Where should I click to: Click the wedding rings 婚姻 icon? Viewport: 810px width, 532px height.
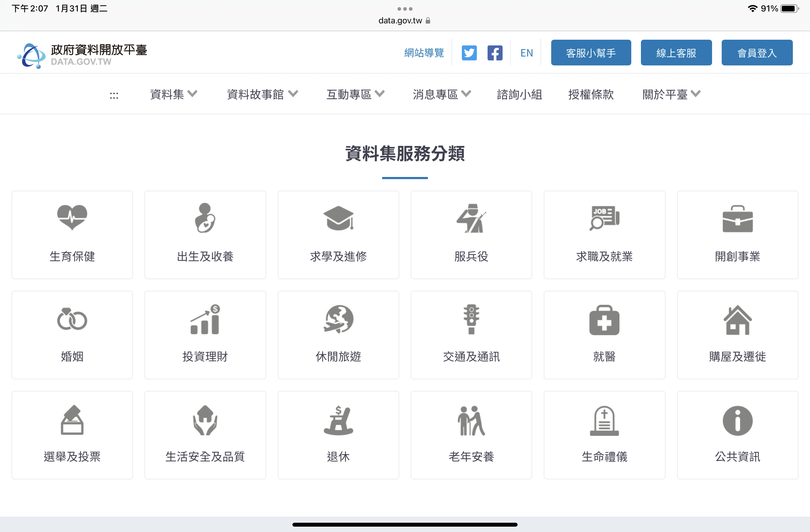(x=72, y=319)
